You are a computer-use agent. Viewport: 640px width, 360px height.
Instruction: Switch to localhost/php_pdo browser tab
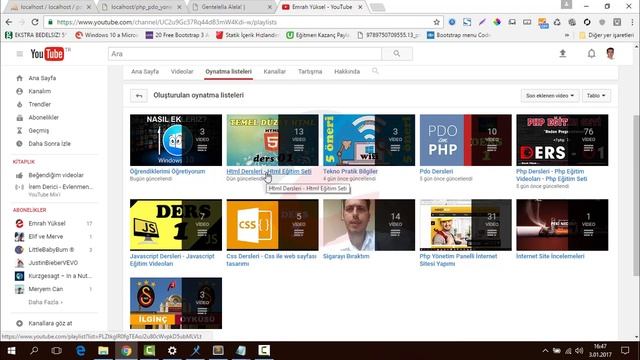[x=142, y=7]
